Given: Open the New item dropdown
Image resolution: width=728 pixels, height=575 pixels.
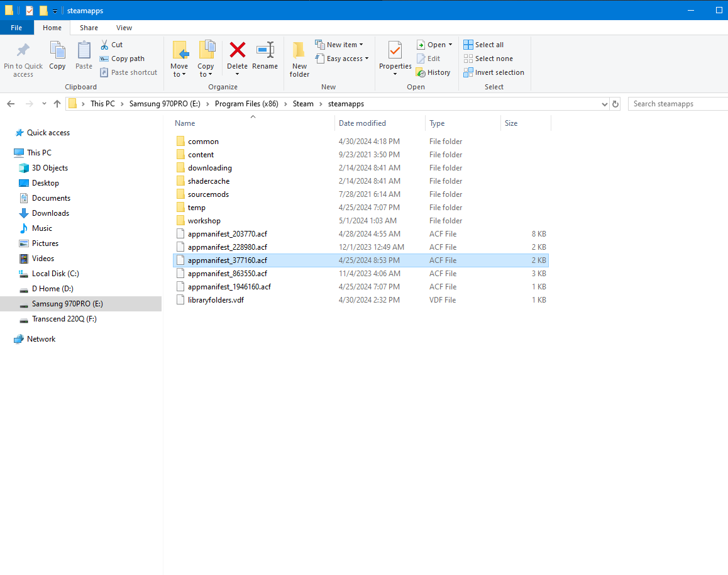Looking at the screenshot, I should click(339, 45).
